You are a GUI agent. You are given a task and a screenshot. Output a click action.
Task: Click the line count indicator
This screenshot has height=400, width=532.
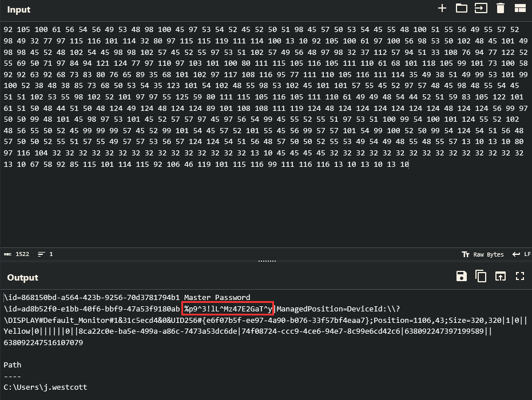(45, 254)
